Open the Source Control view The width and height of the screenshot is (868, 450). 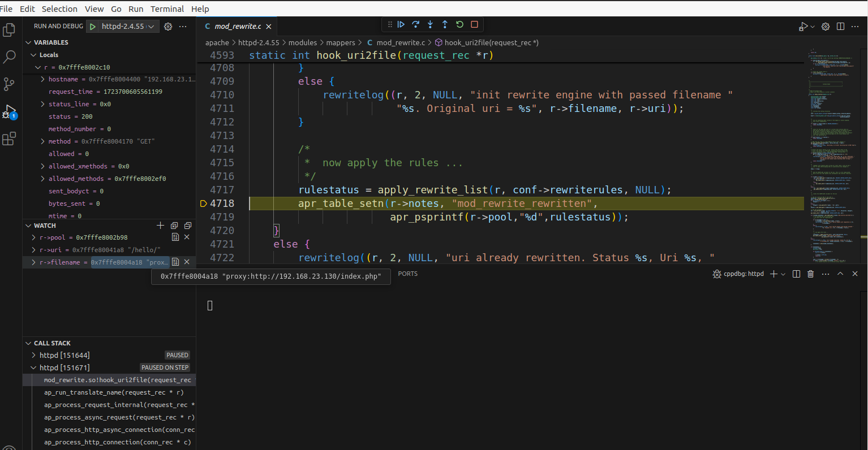9,84
